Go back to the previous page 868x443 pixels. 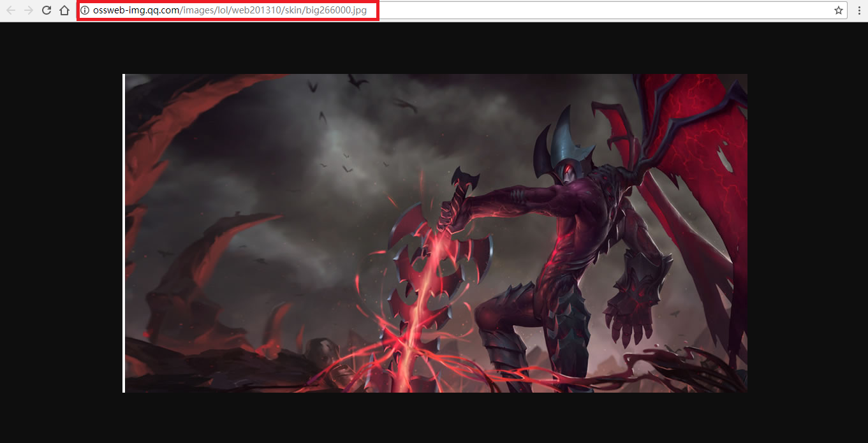[10, 10]
